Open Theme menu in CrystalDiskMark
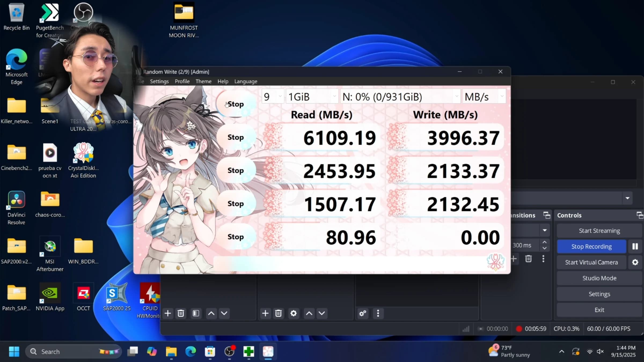The height and width of the screenshot is (362, 644). (203, 81)
